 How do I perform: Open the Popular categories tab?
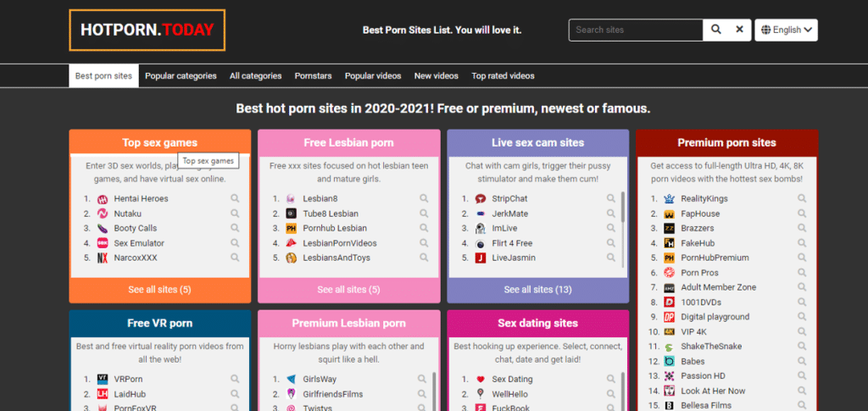pos(181,75)
